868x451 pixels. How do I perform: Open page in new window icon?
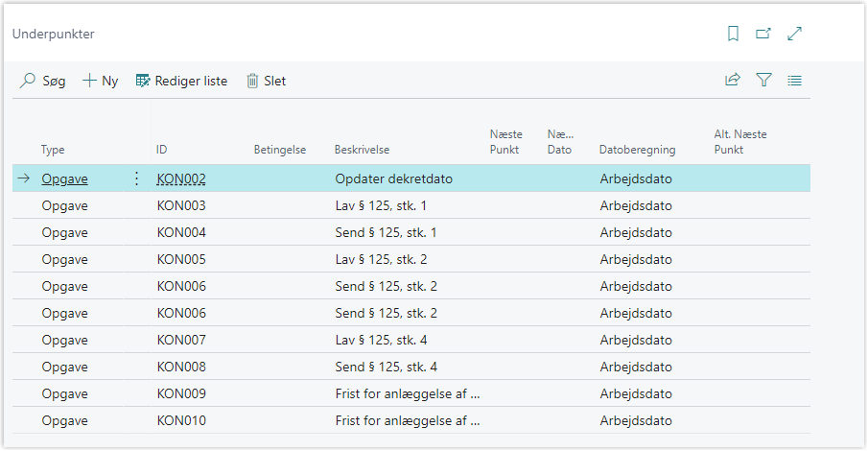tap(763, 34)
